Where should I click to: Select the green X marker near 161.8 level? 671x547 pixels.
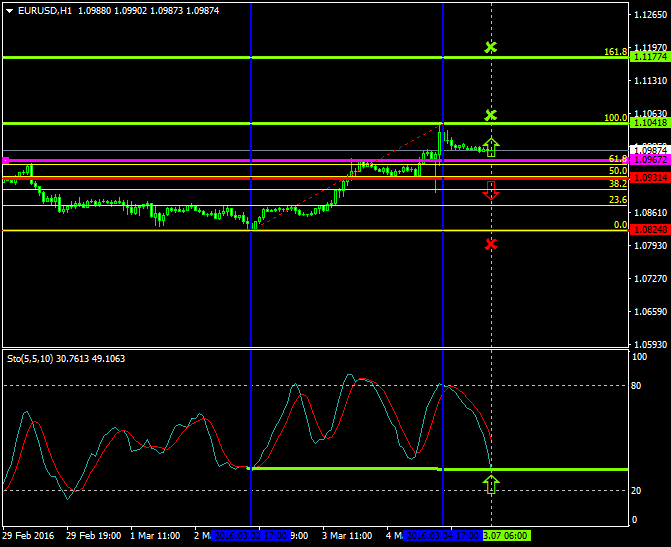490,47
